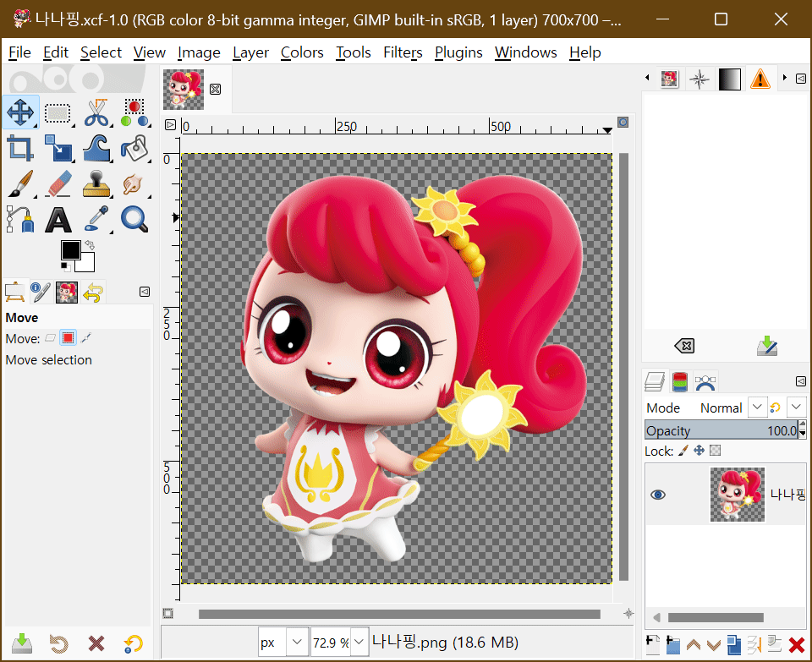
Task: Click the 나나핑 image tab thumbnail
Action: point(184,90)
